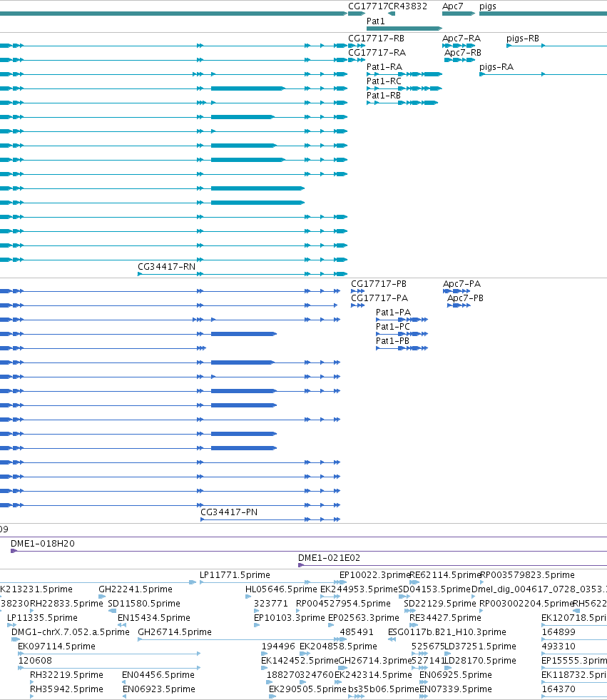Click the 485491 feature label
607x700 pixels.
click(x=357, y=632)
